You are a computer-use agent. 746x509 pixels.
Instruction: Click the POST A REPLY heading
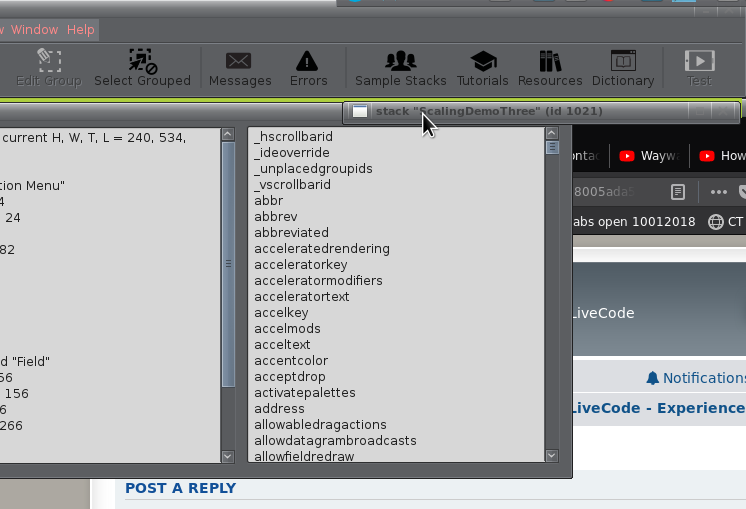click(180, 489)
